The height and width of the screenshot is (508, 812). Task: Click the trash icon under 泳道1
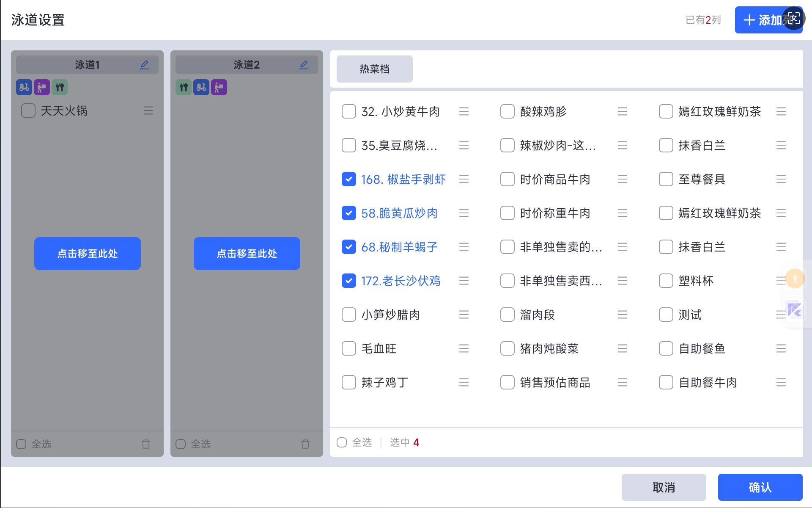coord(146,444)
